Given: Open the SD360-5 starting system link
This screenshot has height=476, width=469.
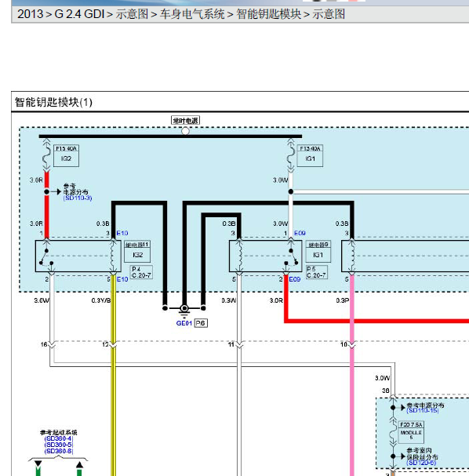Looking at the screenshot, I should coord(59,445).
